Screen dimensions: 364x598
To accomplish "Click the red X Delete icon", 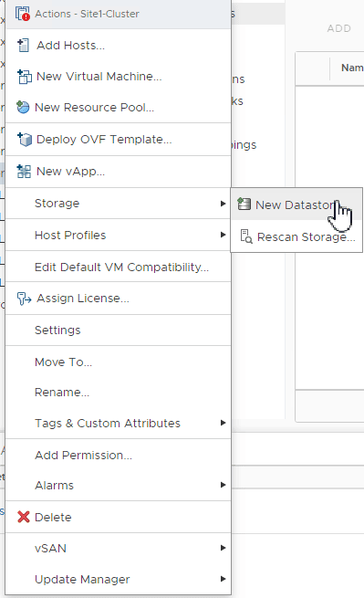I will pos(23,517).
